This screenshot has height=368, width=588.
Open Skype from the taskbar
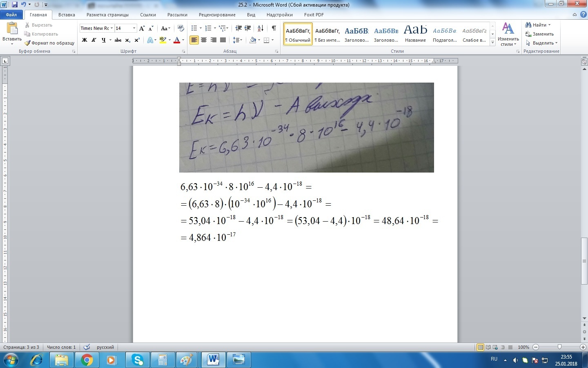(x=138, y=360)
